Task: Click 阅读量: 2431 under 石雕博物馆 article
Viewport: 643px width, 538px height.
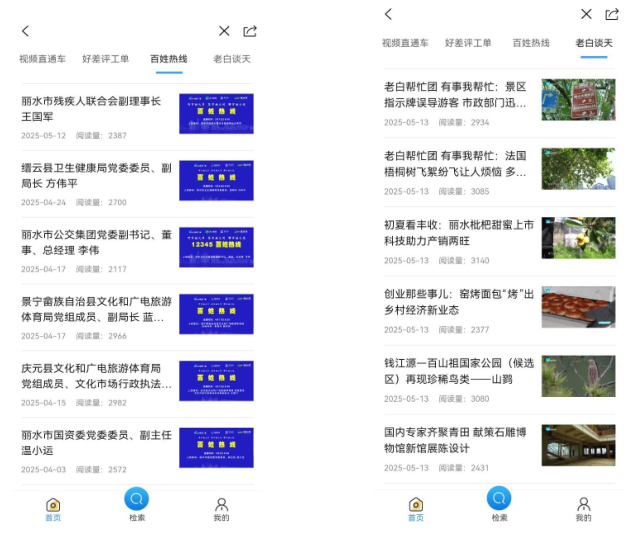Action: pos(464,468)
